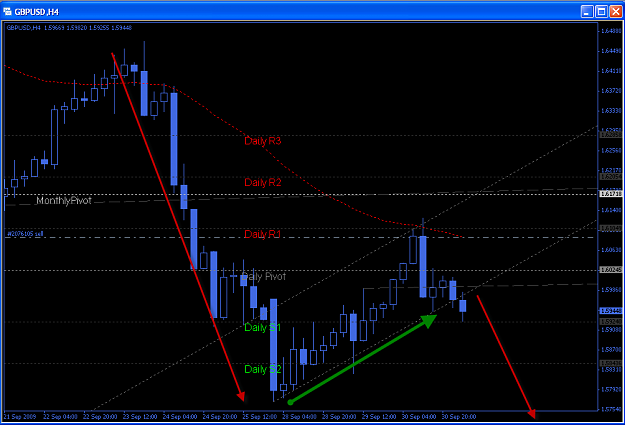
Task: Click the 1.63720 price scale value
Action: coord(611,91)
